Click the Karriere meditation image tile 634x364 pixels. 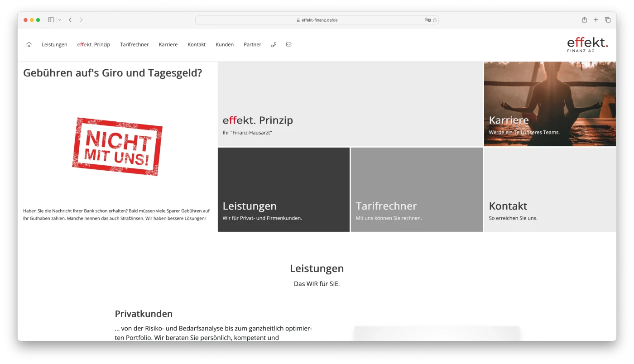(549, 104)
